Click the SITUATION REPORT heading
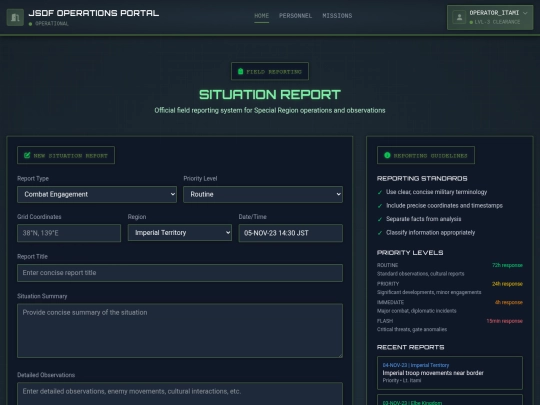Viewport: 540px width, 405px height. tap(270, 95)
